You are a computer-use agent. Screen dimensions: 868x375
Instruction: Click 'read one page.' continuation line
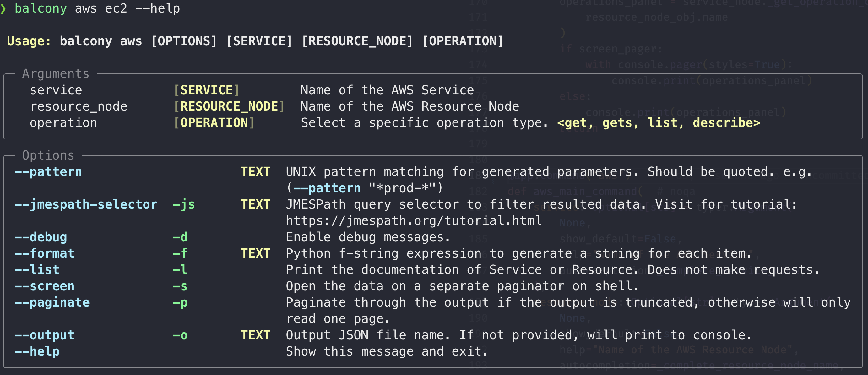pos(338,319)
